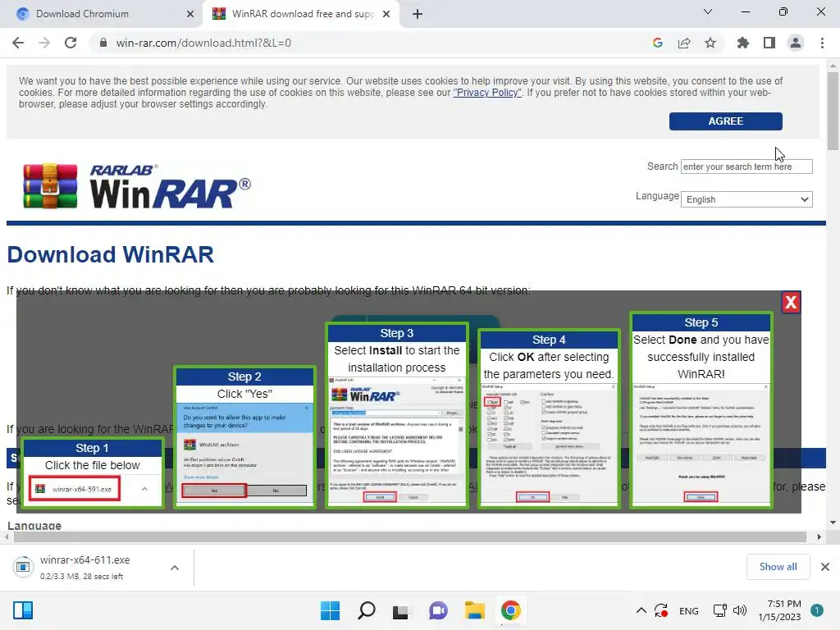Reload the WinRAR download page

pos(71,43)
